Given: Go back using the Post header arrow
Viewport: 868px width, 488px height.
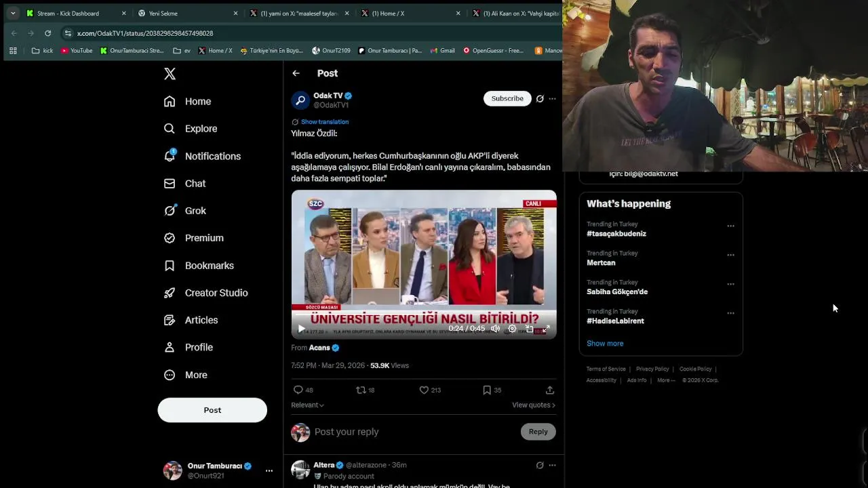Looking at the screenshot, I should click(x=296, y=73).
